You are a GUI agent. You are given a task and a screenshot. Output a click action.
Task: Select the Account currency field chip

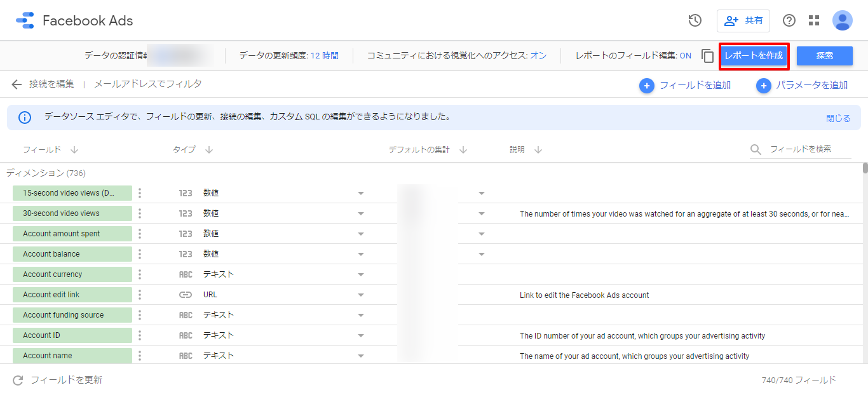[72, 274]
